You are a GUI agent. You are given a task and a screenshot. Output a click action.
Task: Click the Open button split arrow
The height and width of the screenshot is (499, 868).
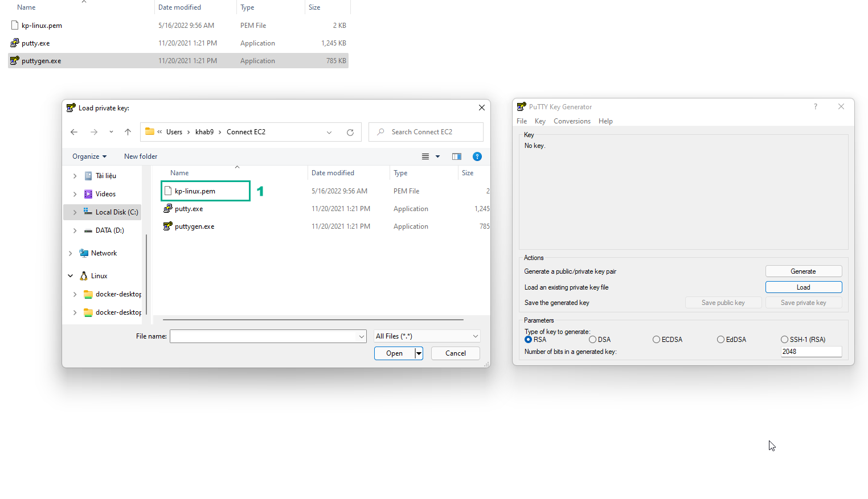click(419, 353)
